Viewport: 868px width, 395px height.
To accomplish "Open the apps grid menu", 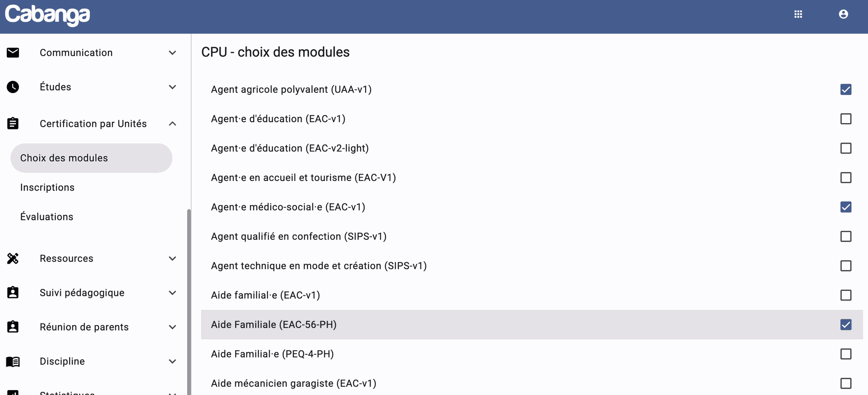I will click(x=798, y=14).
